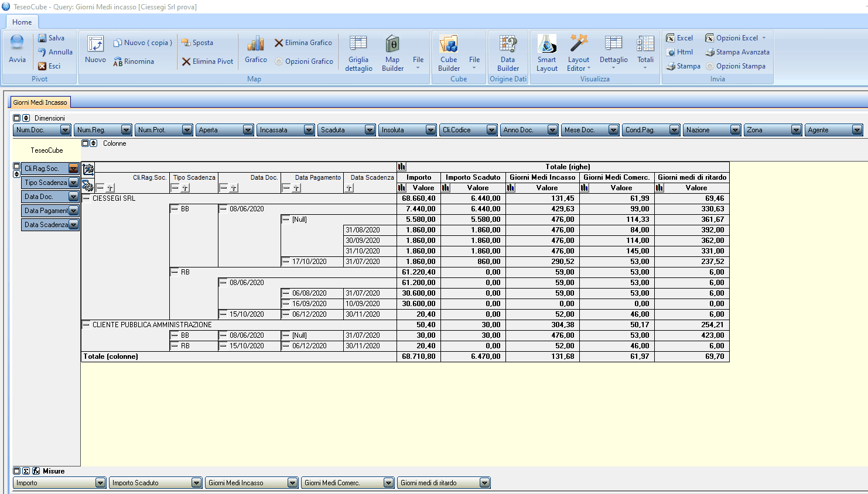Viewport: 868px width, 494px height.
Task: Collapse the CIESSEGI SRL row
Action: click(86, 198)
